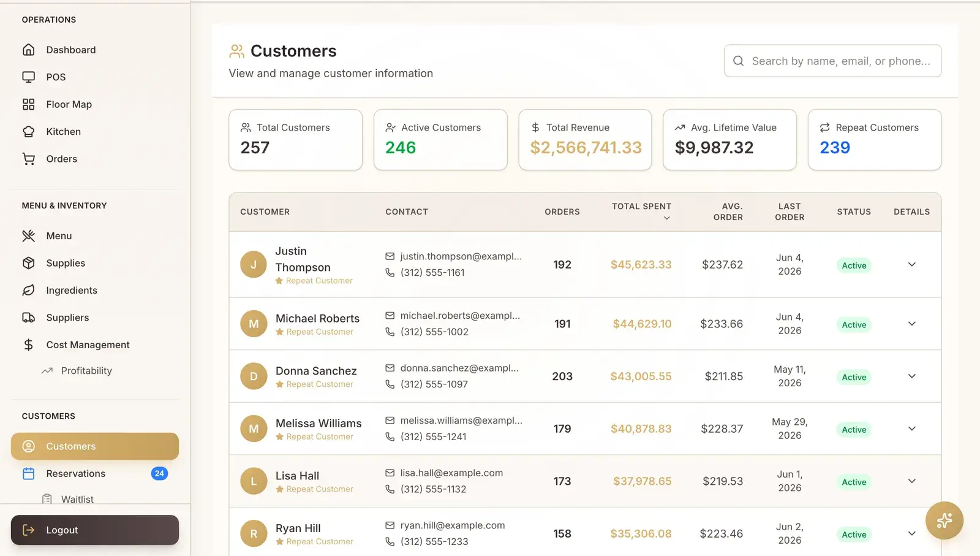This screenshot has width=980, height=556.
Task: Open Reservations in the sidebar
Action: pyautogui.click(x=95, y=474)
